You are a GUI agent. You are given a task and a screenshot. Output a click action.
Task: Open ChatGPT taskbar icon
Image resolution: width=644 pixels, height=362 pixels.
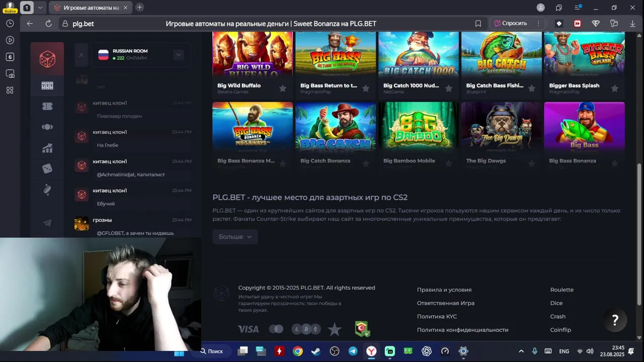click(x=427, y=351)
